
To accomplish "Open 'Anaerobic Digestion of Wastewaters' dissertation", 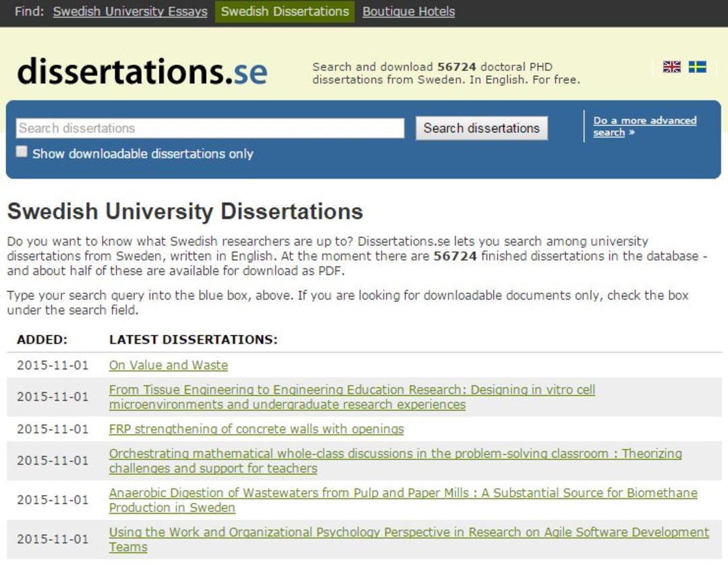I will pos(403,500).
